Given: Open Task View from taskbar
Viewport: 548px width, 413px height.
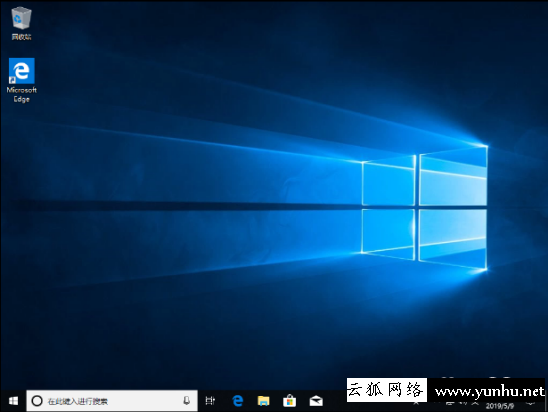Looking at the screenshot, I should 210,401.
